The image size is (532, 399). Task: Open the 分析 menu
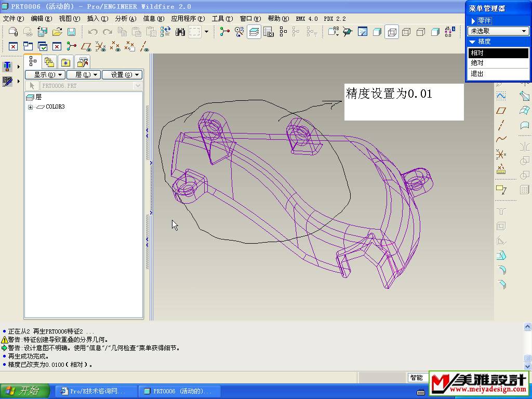click(x=125, y=19)
